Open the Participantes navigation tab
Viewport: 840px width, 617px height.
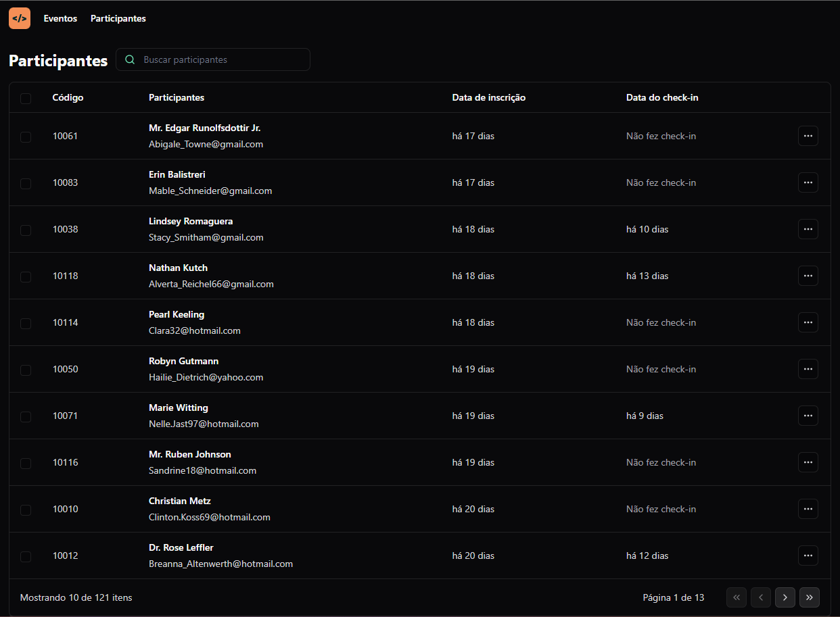coord(118,19)
